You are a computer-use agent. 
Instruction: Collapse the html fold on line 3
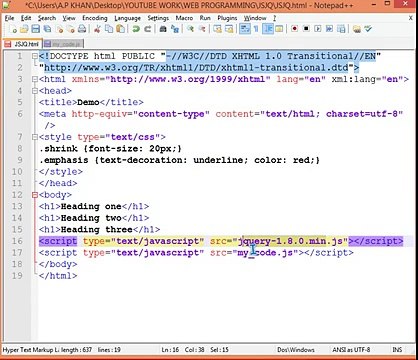[x=35, y=79]
